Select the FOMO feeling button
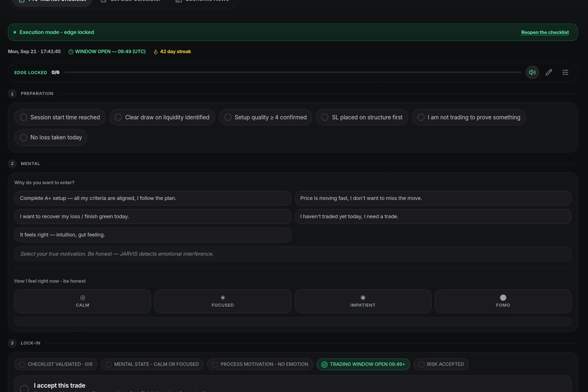 (503, 301)
